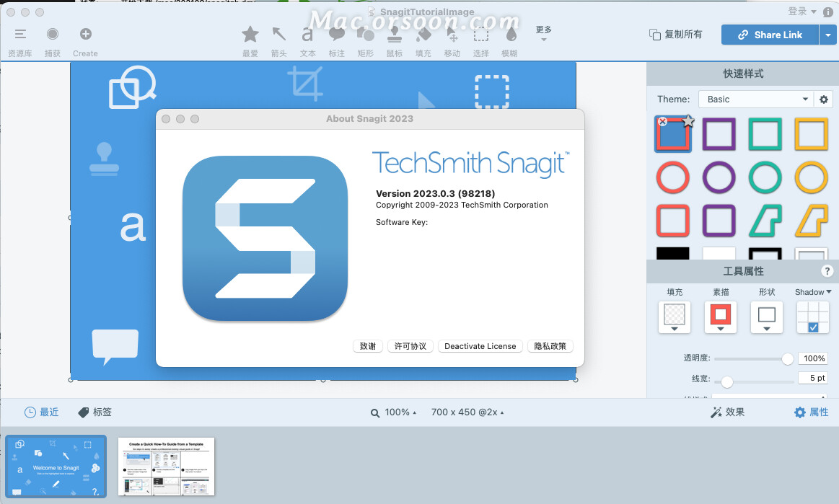This screenshot has height=504, width=839.
Task: Click the opacity 100% value field
Action: coord(813,358)
